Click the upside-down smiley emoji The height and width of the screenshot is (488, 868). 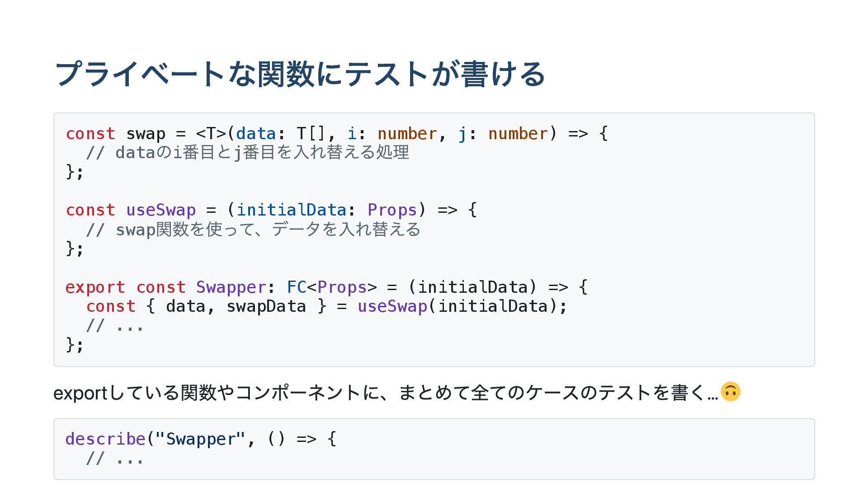tap(730, 392)
